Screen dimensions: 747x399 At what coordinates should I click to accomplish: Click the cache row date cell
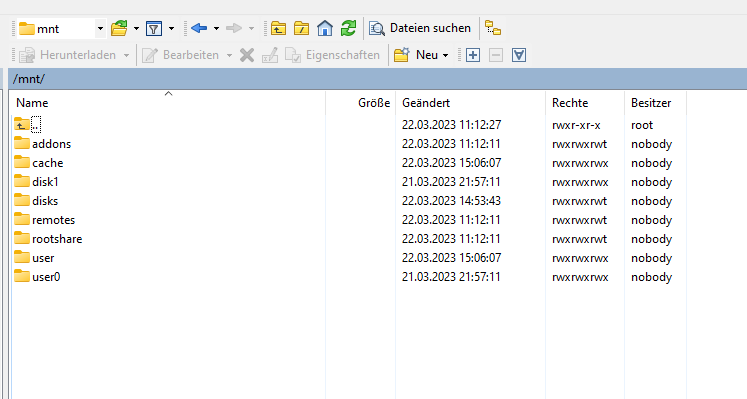point(452,163)
